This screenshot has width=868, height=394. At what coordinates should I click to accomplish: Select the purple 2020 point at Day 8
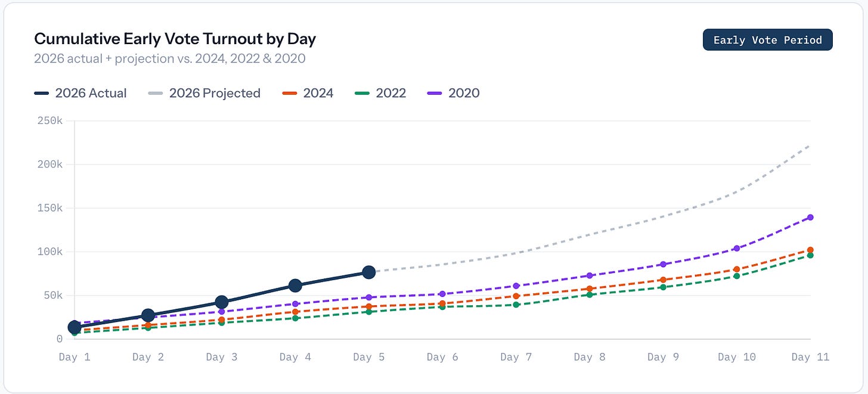click(x=590, y=275)
